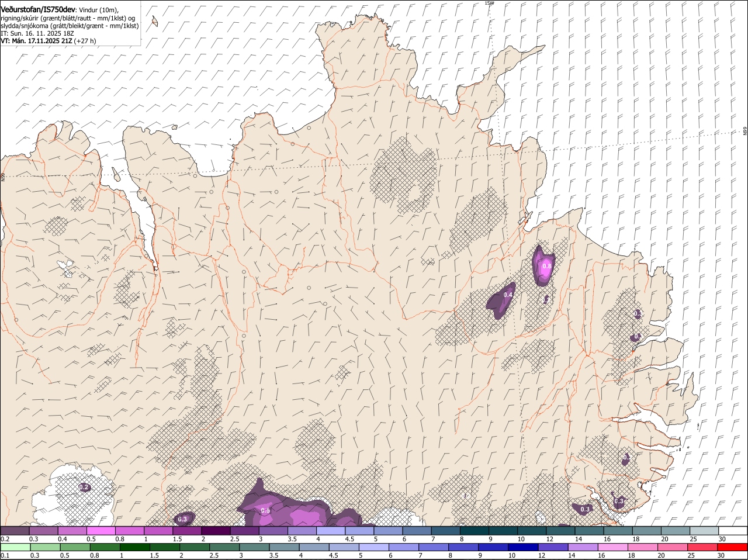Image resolution: width=748 pixels, height=560 pixels.
Task: Click the 'rigning/skúrir' legend description line
Action: click(x=68, y=18)
